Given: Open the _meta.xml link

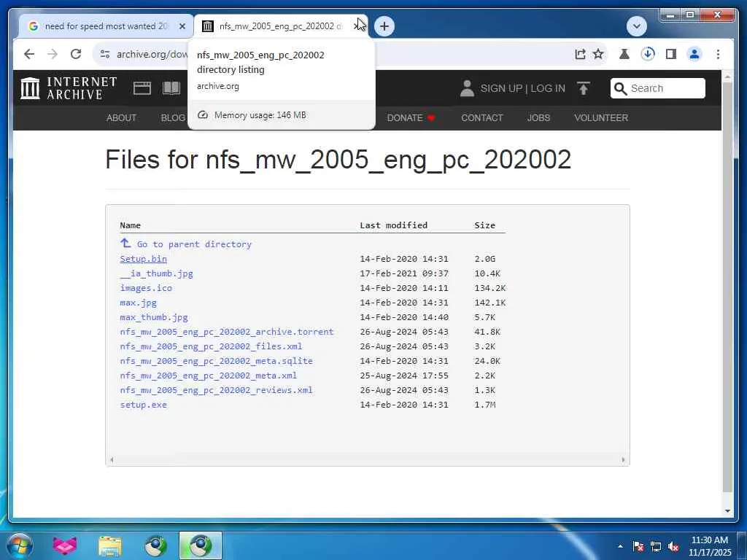Looking at the screenshot, I should coord(208,376).
